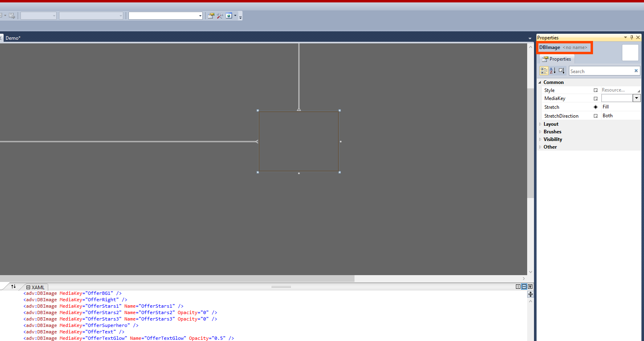The height and width of the screenshot is (341, 644).
Task: Collapse the XAML pane
Action: click(530, 286)
